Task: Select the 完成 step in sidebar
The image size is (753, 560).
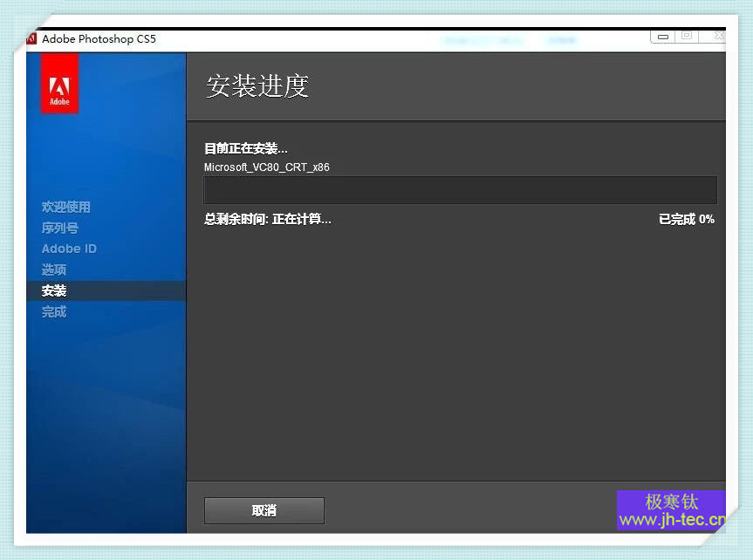Action: (54, 311)
